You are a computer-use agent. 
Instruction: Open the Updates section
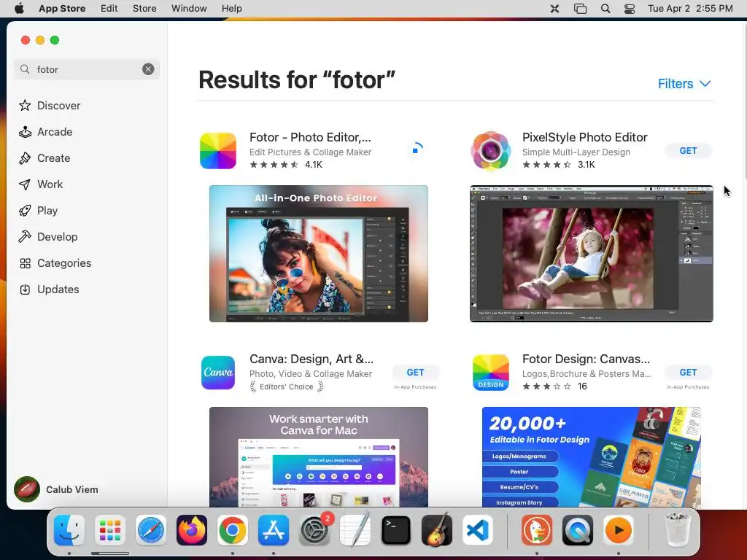coord(49,289)
